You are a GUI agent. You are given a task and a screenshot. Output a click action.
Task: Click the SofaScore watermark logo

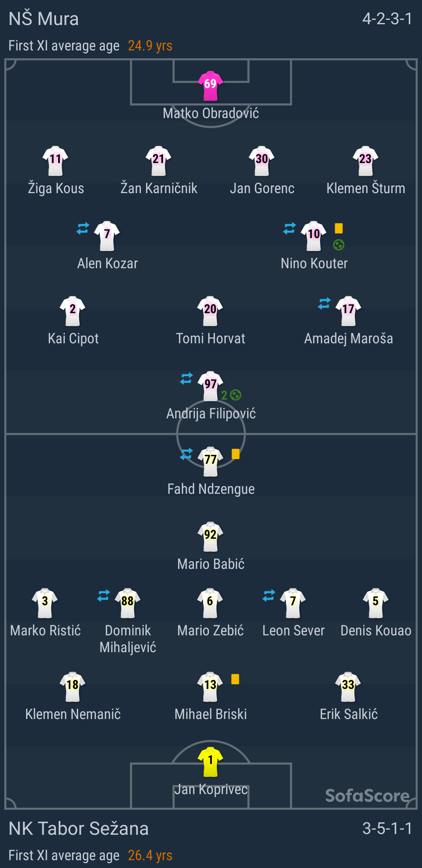pos(367,796)
